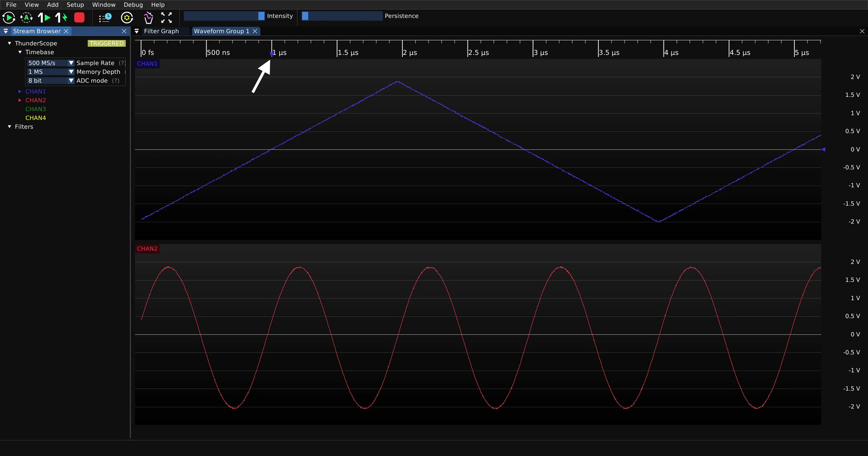Screen dimensions: 868x456
Task: Close the Stream Browser dock panel
Action: [x=124, y=31]
